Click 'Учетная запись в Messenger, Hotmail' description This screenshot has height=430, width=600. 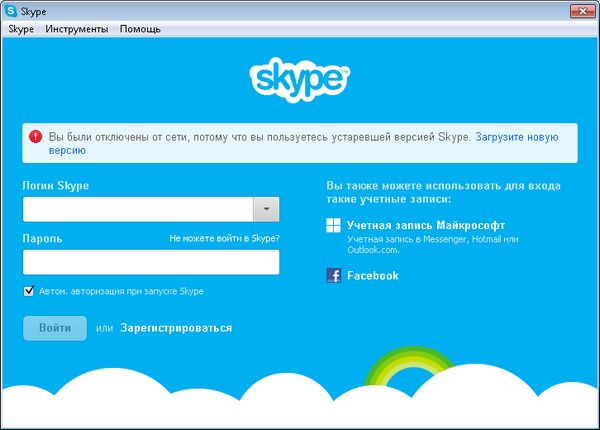(x=433, y=244)
